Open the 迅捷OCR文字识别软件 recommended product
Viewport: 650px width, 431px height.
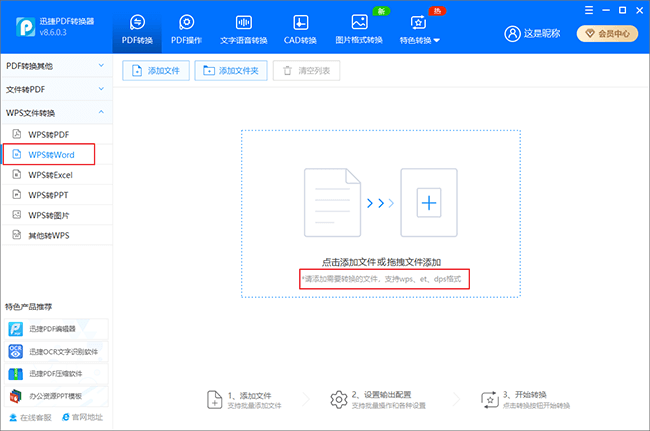pos(56,351)
